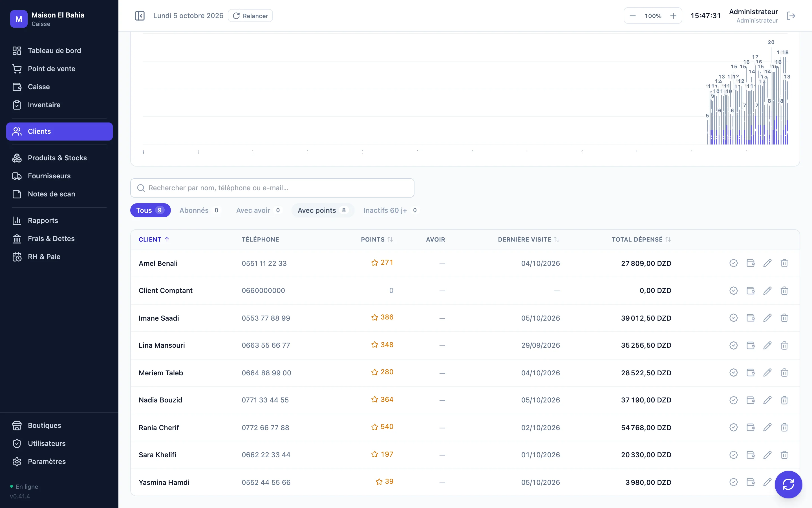Click client name Imane Saadi
This screenshot has width=812, height=508.
click(159, 318)
